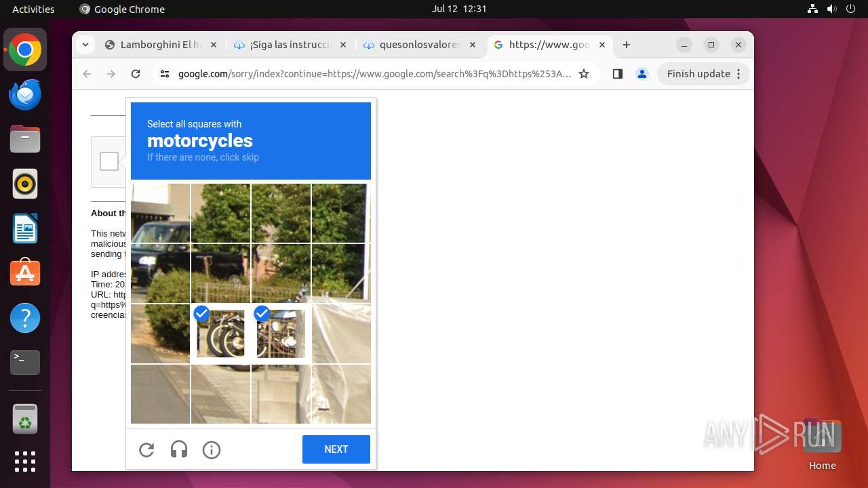Open the Finish update menu

coord(704,74)
